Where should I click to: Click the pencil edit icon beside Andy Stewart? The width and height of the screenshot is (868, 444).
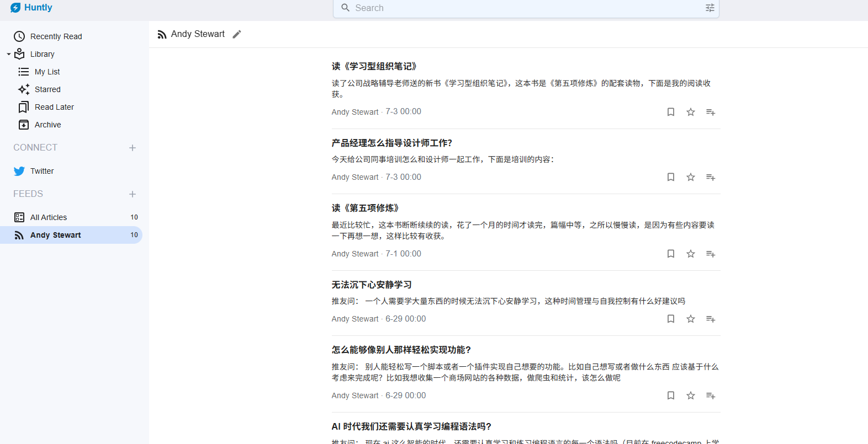(237, 34)
